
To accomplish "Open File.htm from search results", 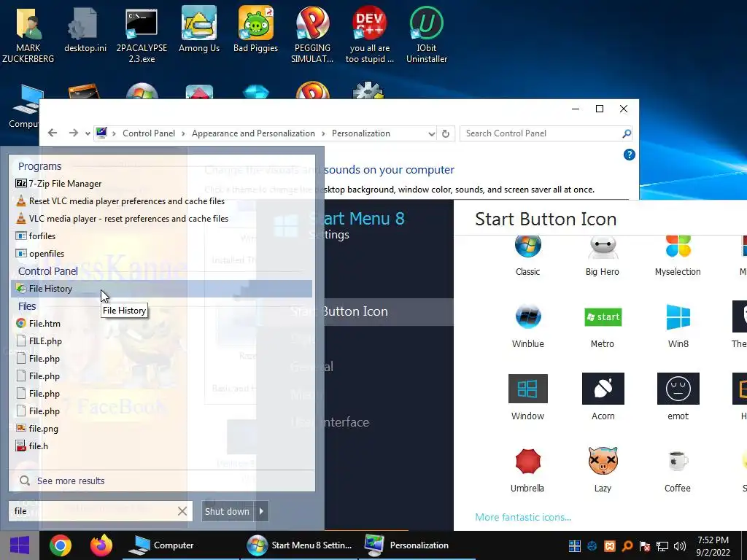I will [x=161, y=324].
